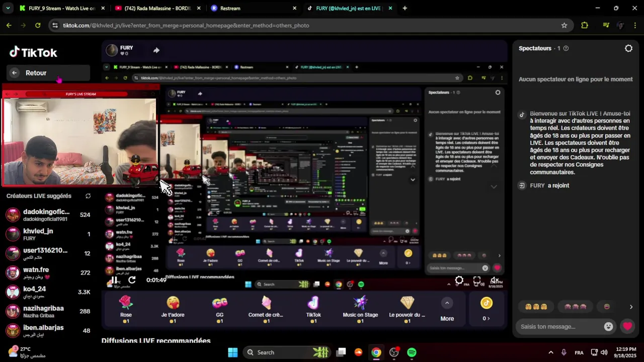The height and width of the screenshot is (362, 644).
Task: Open Spectateurs info help icon
Action: click(x=566, y=48)
